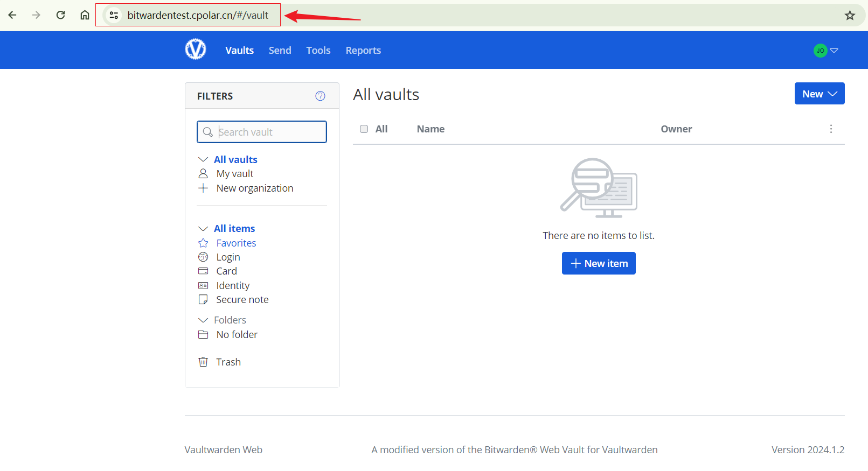The height and width of the screenshot is (471, 868).
Task: Open the table options three-dot menu
Action: coord(831,129)
